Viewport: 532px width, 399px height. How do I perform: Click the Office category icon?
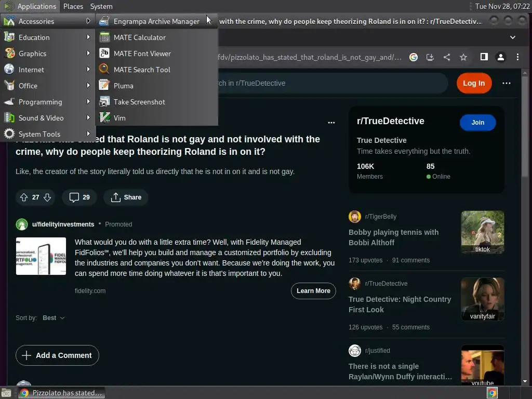pos(9,86)
